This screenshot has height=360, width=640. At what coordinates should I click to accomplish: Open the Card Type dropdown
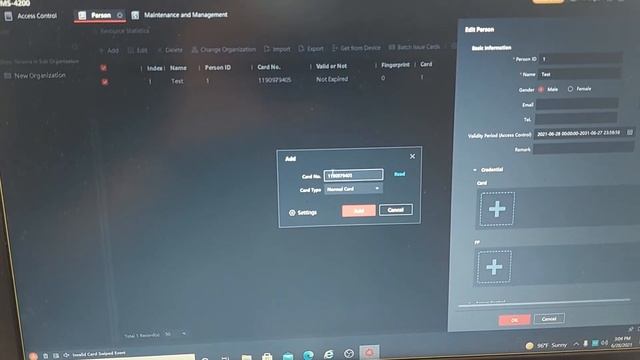coord(353,189)
